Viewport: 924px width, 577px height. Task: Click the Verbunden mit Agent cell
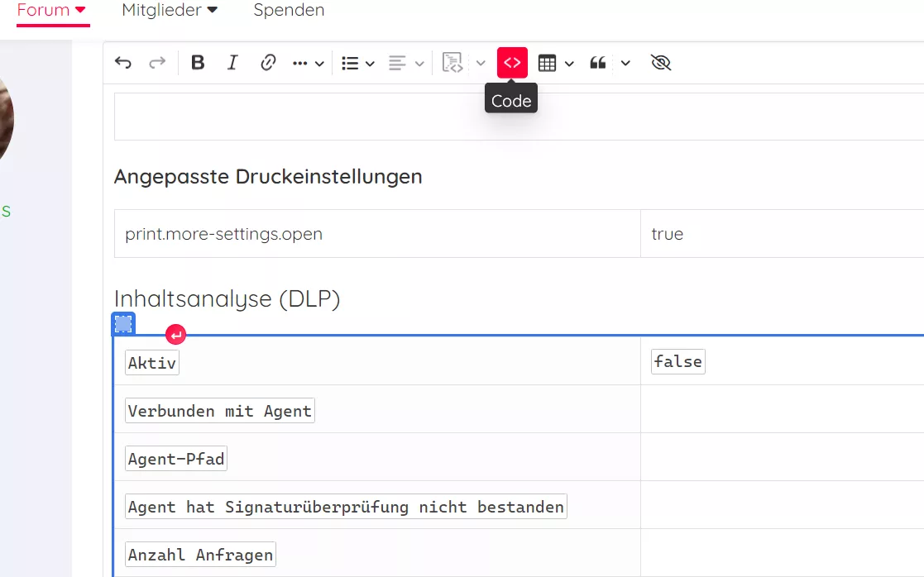tap(377, 410)
